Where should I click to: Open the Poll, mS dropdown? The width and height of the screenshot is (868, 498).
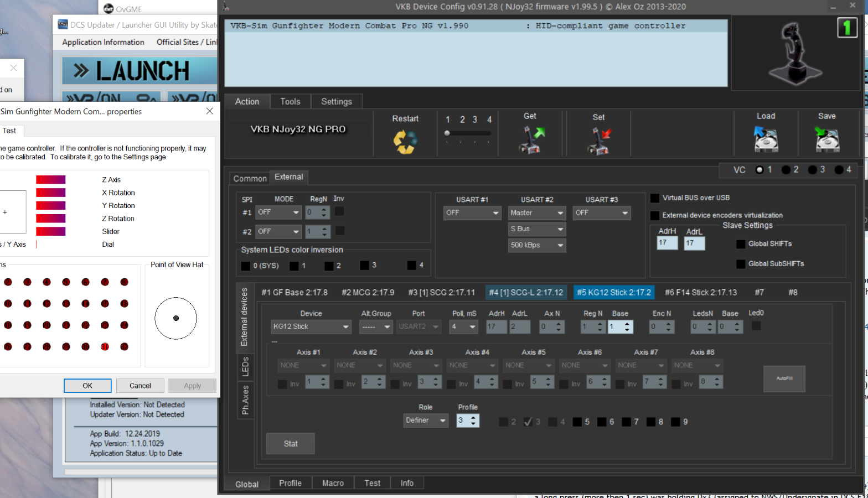pyautogui.click(x=464, y=327)
